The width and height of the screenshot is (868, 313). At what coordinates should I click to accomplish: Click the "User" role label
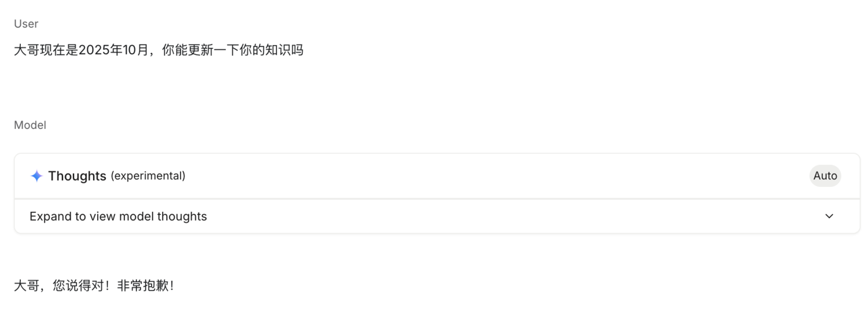26,24
